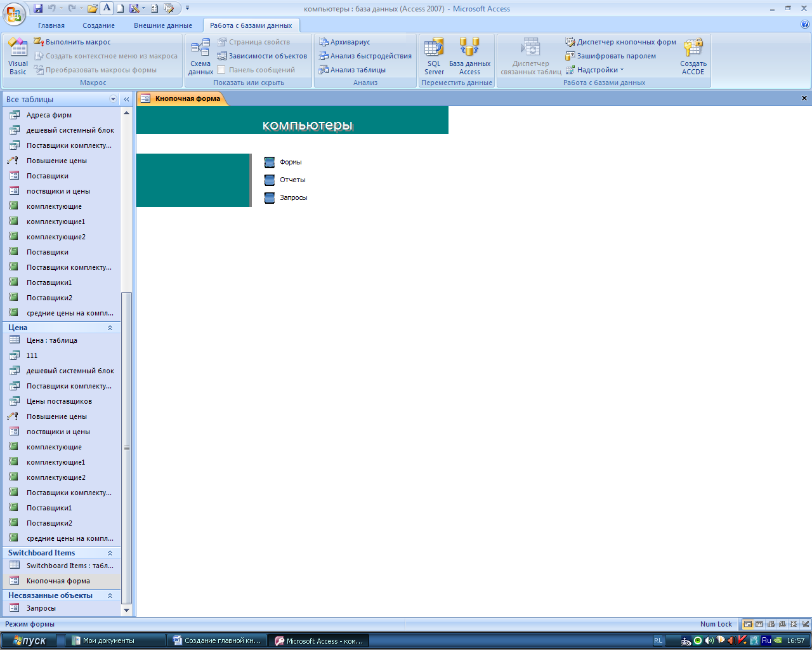Image resolution: width=812 pixels, height=650 pixels.
Task: Open the Visual Basic editor
Action: (18, 56)
